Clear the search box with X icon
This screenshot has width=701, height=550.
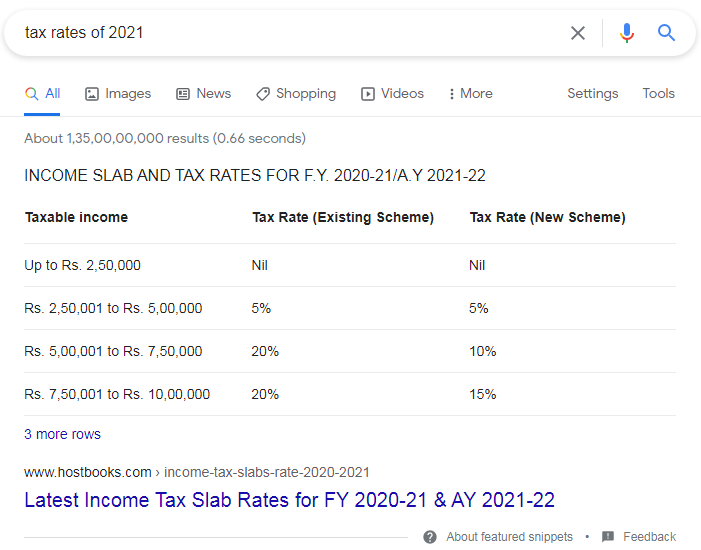[x=578, y=33]
